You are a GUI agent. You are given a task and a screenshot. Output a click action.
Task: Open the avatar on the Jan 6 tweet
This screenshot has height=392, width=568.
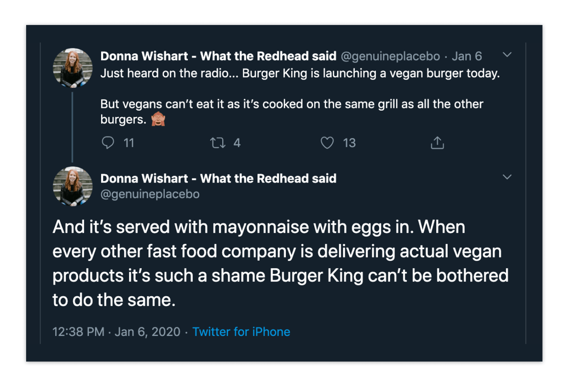pyautogui.click(x=73, y=68)
